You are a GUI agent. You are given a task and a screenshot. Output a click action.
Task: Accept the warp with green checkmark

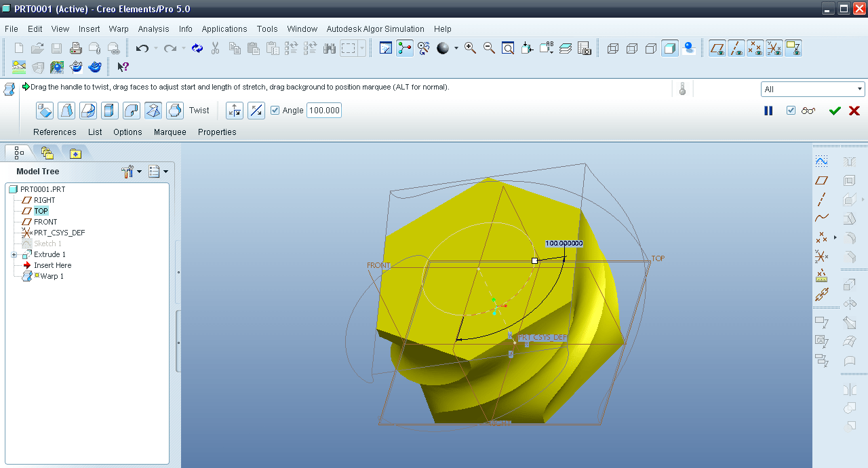835,111
